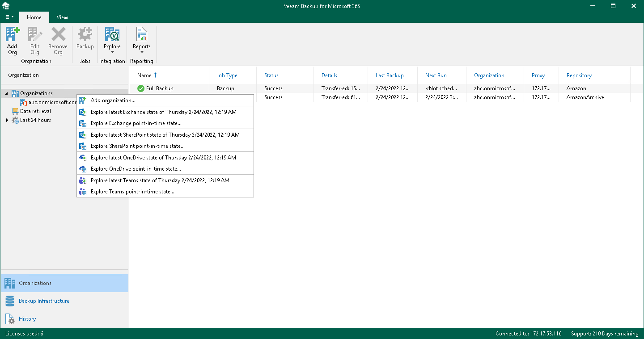Open the Explore integration dropdown

(112, 41)
